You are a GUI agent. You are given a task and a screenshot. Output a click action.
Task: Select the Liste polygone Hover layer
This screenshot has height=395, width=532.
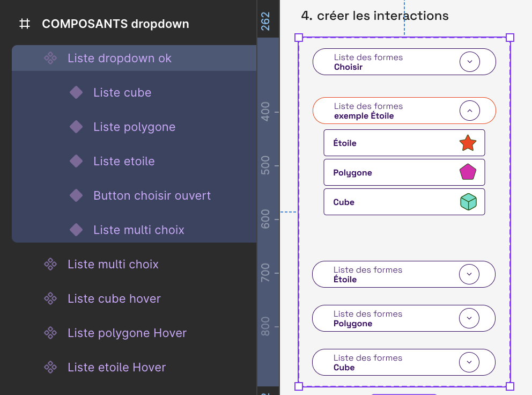pyautogui.click(x=127, y=333)
